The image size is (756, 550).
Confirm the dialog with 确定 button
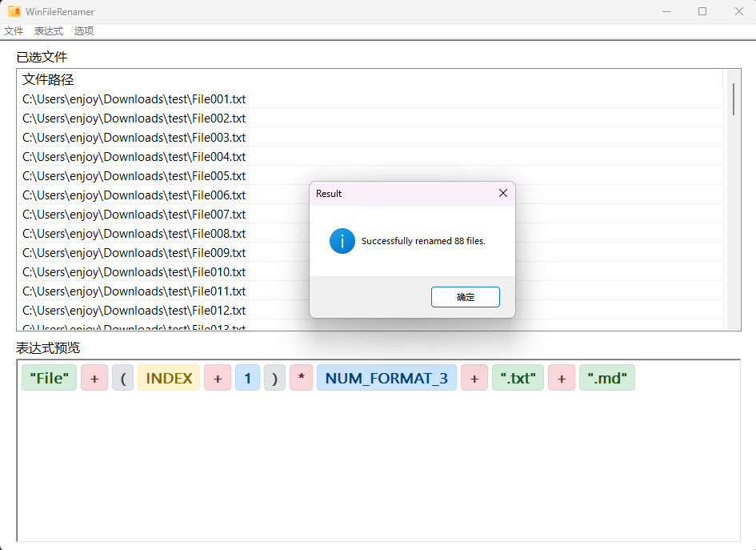click(466, 297)
